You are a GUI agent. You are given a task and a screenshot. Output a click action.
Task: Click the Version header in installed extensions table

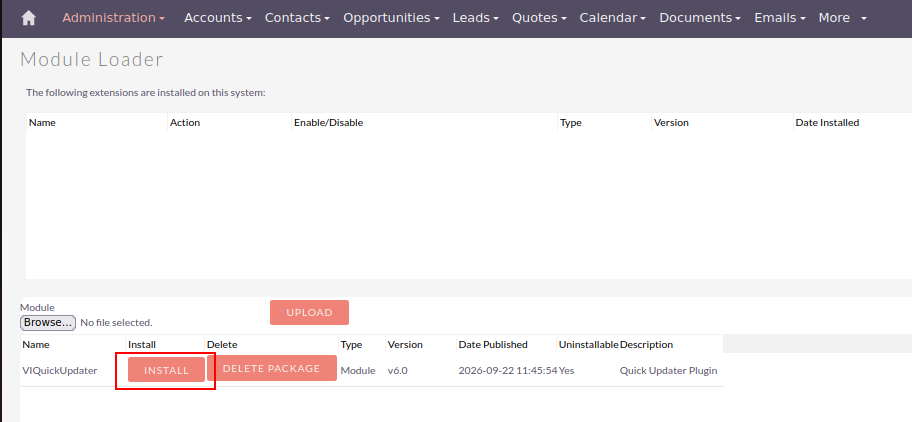[x=671, y=123]
